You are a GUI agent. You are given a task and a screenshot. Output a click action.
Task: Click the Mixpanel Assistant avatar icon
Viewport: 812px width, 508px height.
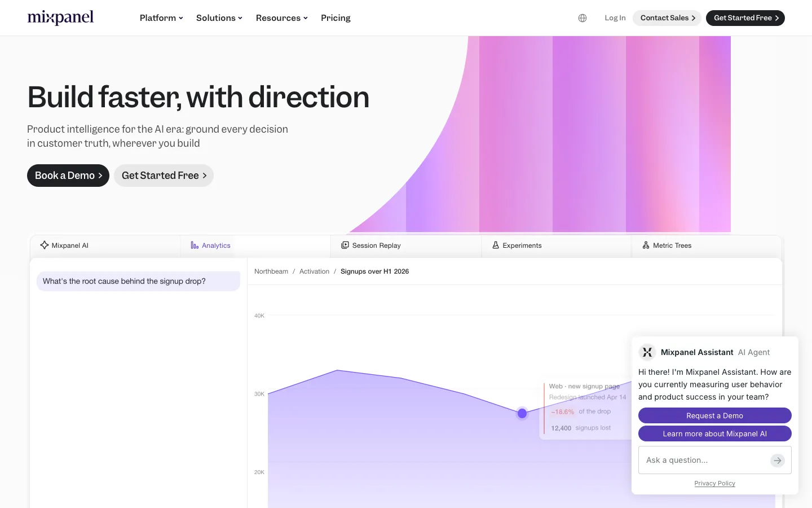click(x=647, y=352)
